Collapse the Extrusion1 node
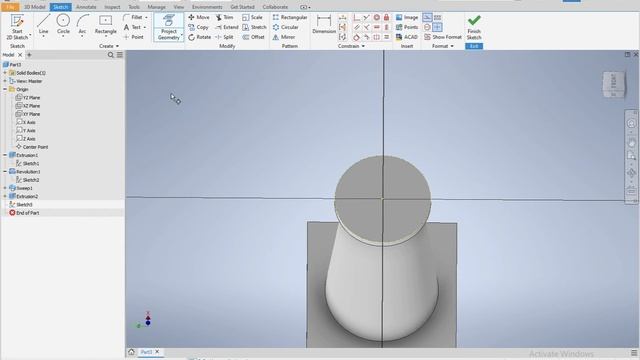Image resolution: width=640 pixels, height=360 pixels. click(5, 156)
